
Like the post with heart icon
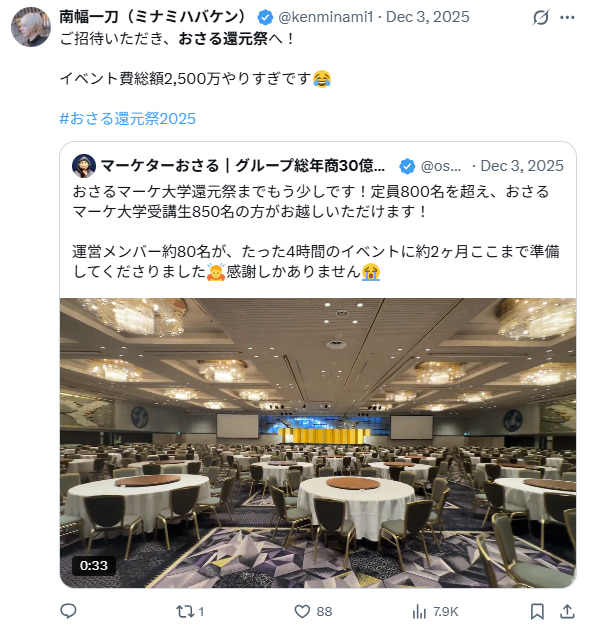302,611
